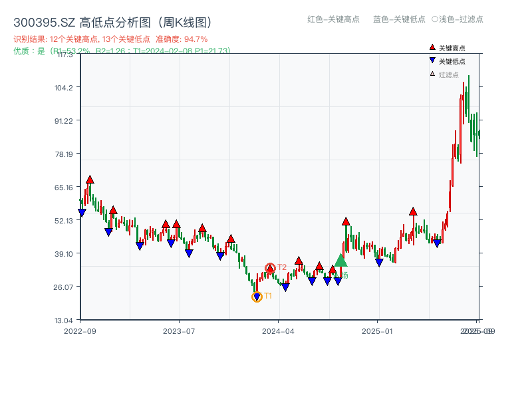
Task: Click the 91.22 price axis label
Action: pyautogui.click(x=64, y=121)
